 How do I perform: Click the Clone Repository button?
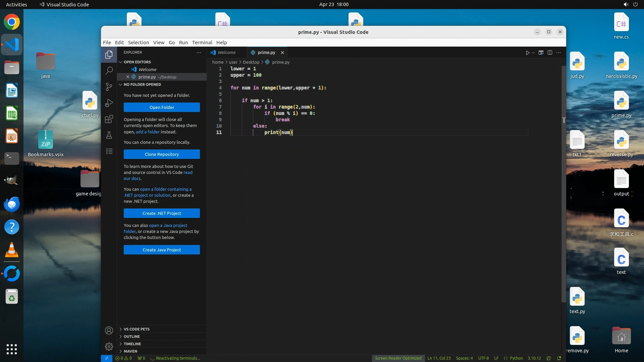click(162, 154)
